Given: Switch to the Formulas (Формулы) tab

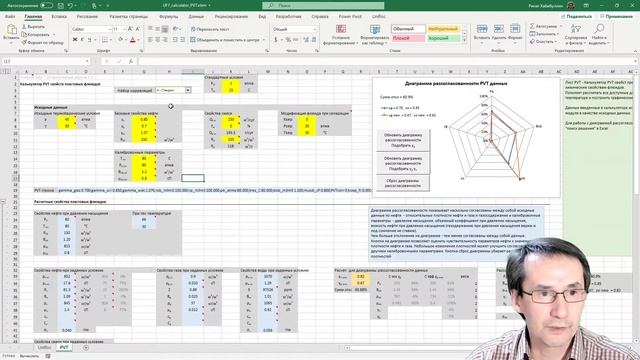Looking at the screenshot, I should click(169, 17).
